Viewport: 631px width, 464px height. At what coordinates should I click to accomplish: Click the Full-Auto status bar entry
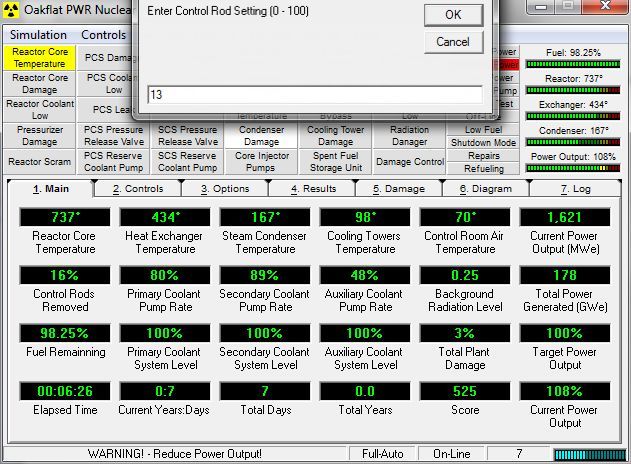click(x=382, y=454)
